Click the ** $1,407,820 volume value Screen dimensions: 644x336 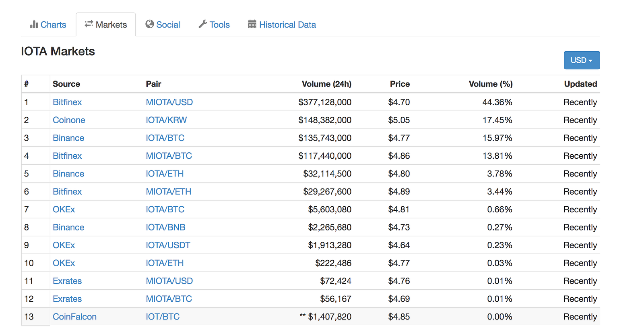(326, 317)
